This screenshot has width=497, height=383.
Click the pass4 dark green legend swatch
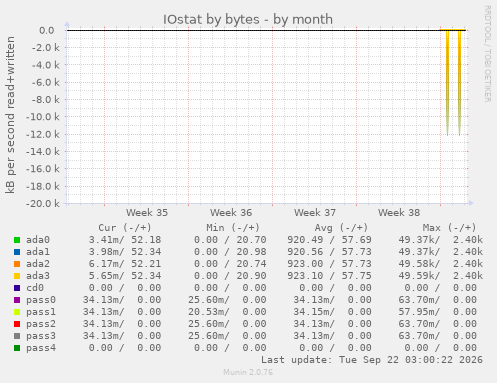click(x=17, y=348)
